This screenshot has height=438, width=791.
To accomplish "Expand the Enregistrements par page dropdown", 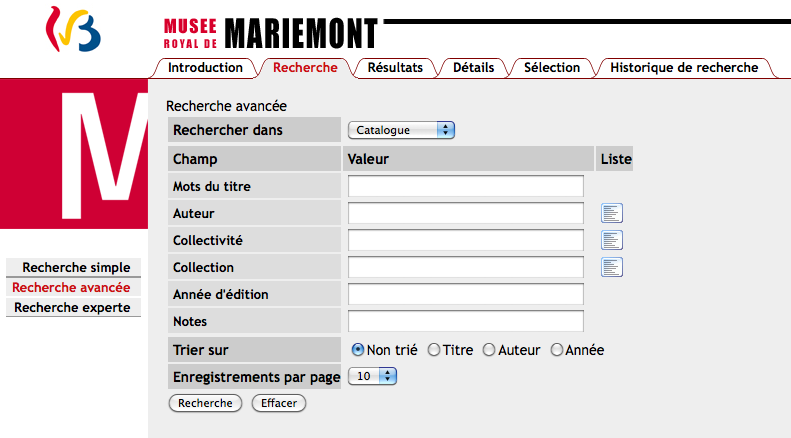I will 372,376.
